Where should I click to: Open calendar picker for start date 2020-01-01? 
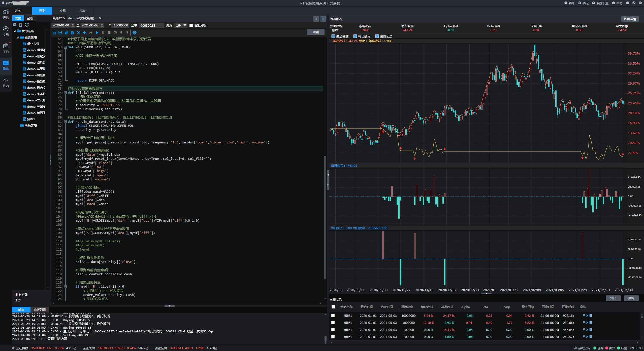[73, 25]
